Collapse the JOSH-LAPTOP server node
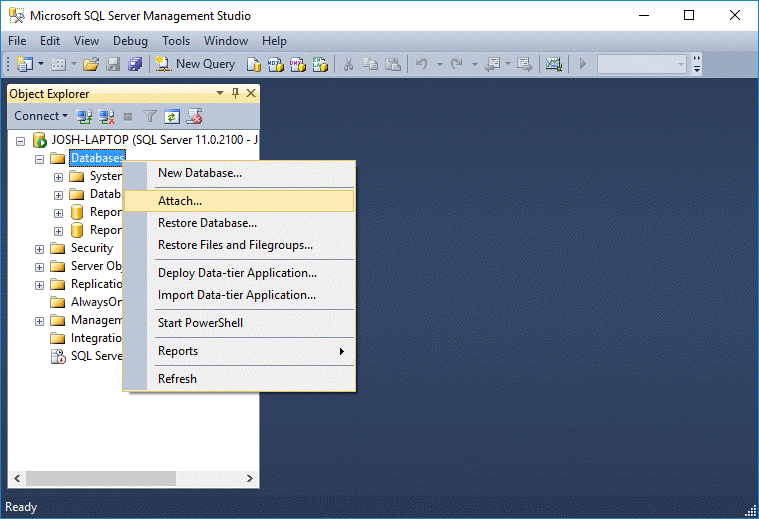Viewport: 759px width, 519px height. 21,140
